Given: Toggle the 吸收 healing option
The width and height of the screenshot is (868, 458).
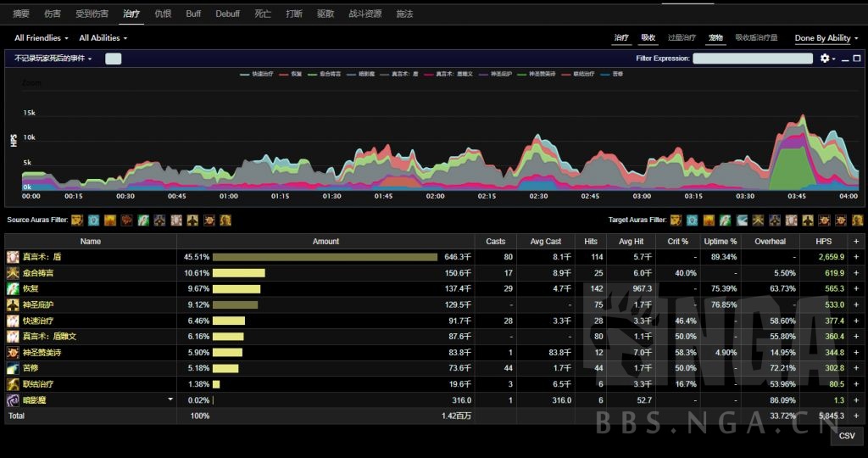Looking at the screenshot, I should pyautogui.click(x=648, y=38).
